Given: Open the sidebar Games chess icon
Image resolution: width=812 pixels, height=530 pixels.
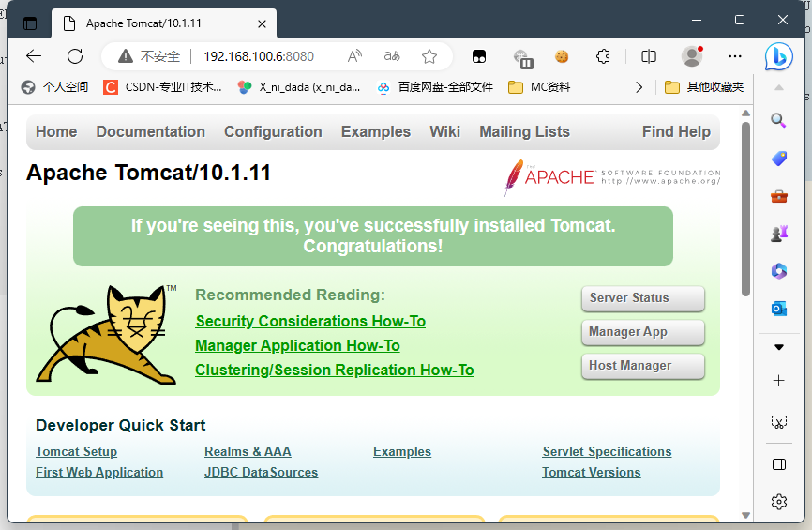Looking at the screenshot, I should pyautogui.click(x=779, y=234).
